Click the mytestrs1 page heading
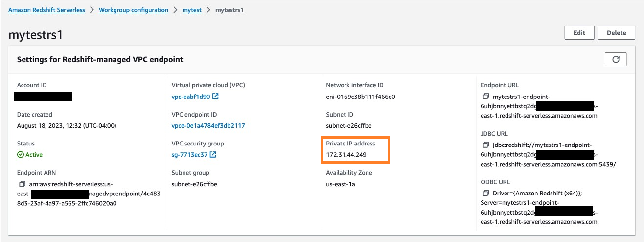 coord(36,35)
